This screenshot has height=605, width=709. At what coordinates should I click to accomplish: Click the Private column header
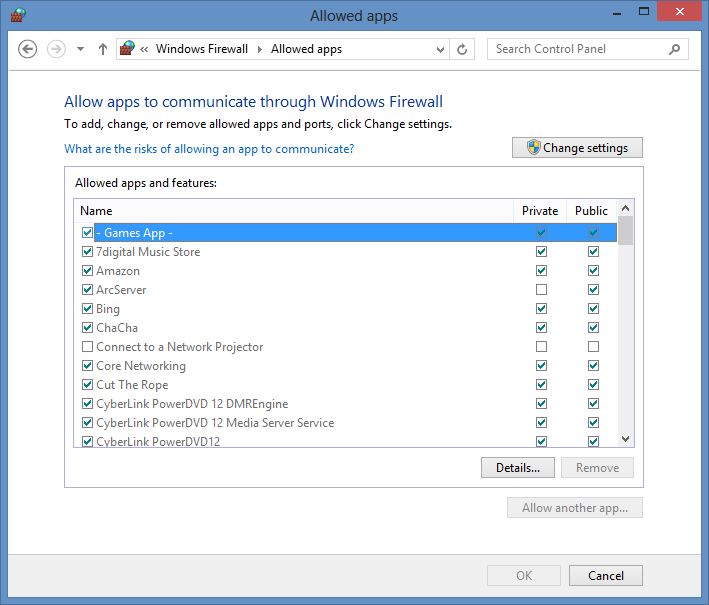tap(540, 211)
